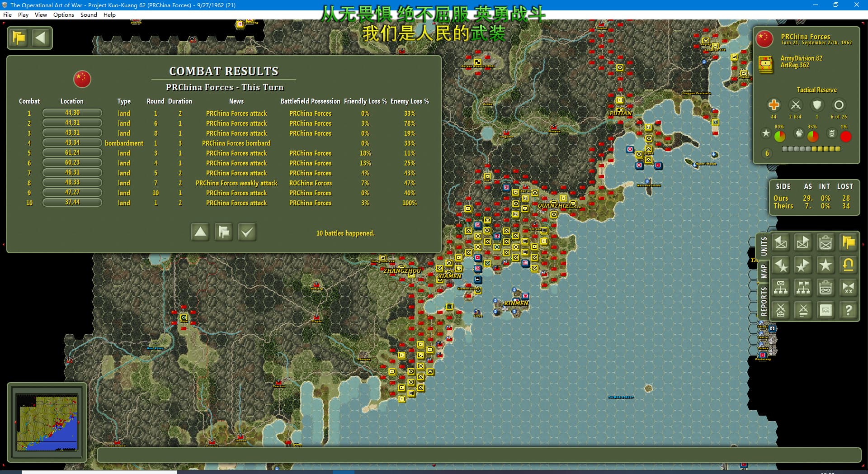868x474 pixels.
Task: Confirm Combat Results with the checkmark button
Action: (x=247, y=232)
